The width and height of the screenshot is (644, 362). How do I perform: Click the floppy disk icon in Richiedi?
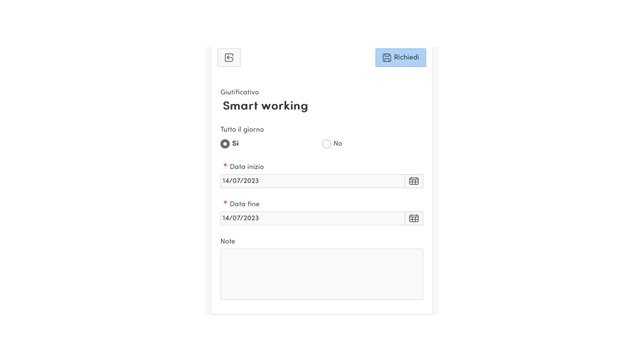(387, 58)
